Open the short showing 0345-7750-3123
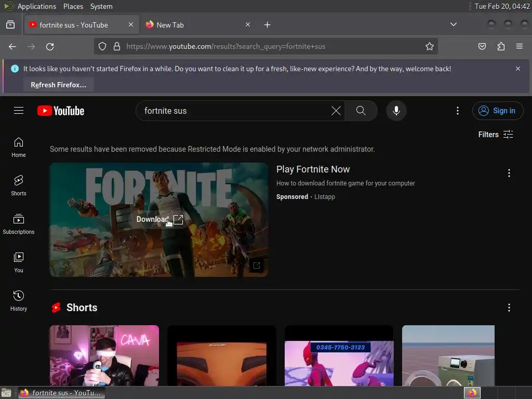The height and width of the screenshot is (399, 532). pyautogui.click(x=339, y=355)
